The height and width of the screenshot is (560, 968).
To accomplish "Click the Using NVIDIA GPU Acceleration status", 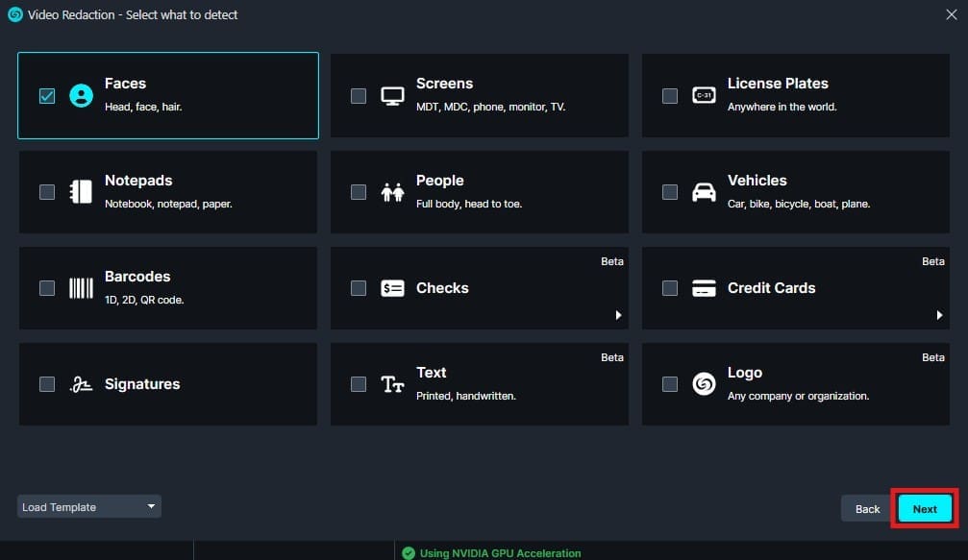I will (x=492, y=552).
